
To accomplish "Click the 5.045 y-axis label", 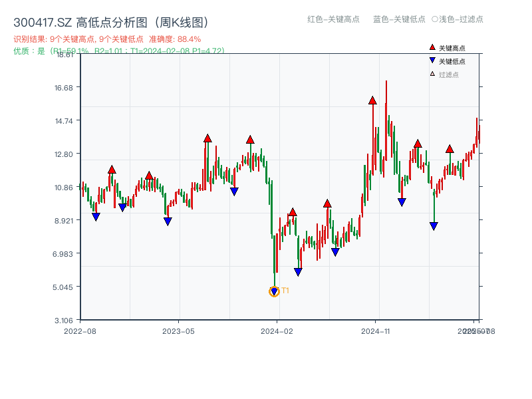I will tap(63, 287).
